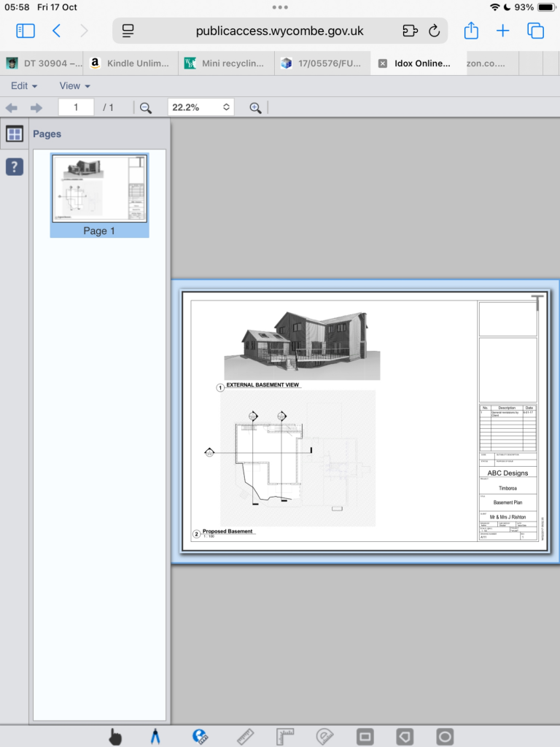Click the zoom in magnifier
The image size is (560, 747).
point(255,108)
